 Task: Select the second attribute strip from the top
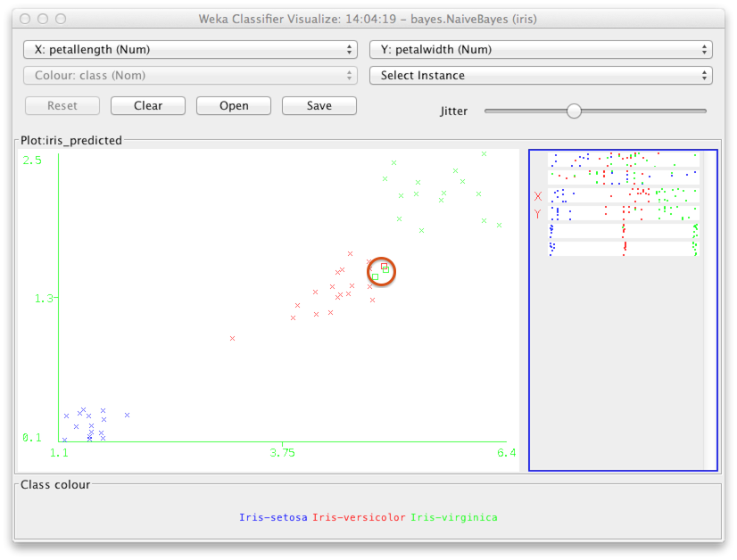pyautogui.click(x=623, y=177)
